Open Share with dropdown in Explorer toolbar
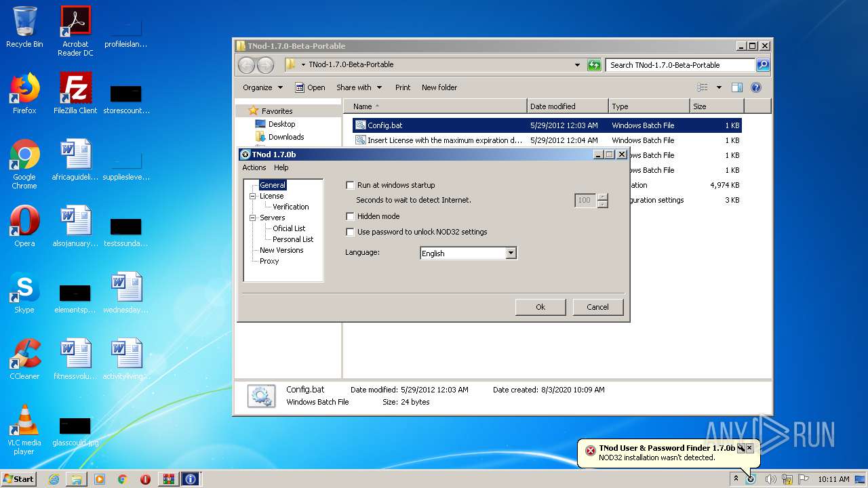 tap(359, 87)
